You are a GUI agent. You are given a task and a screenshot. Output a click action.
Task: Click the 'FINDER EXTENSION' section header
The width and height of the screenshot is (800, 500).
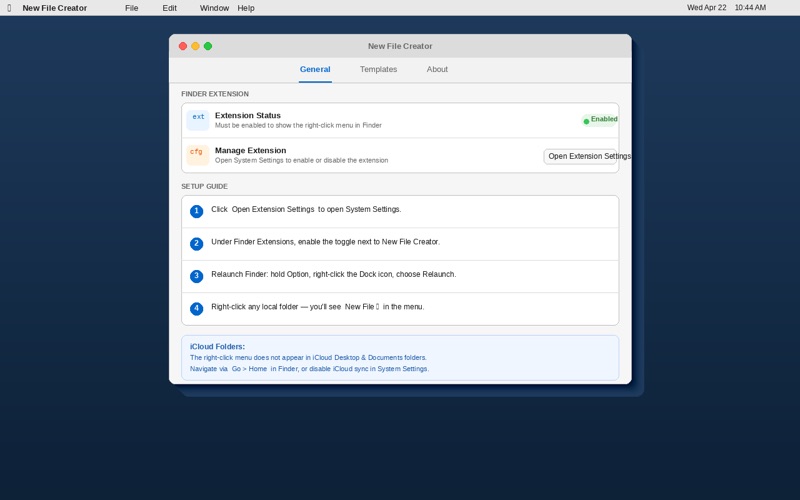(215, 94)
